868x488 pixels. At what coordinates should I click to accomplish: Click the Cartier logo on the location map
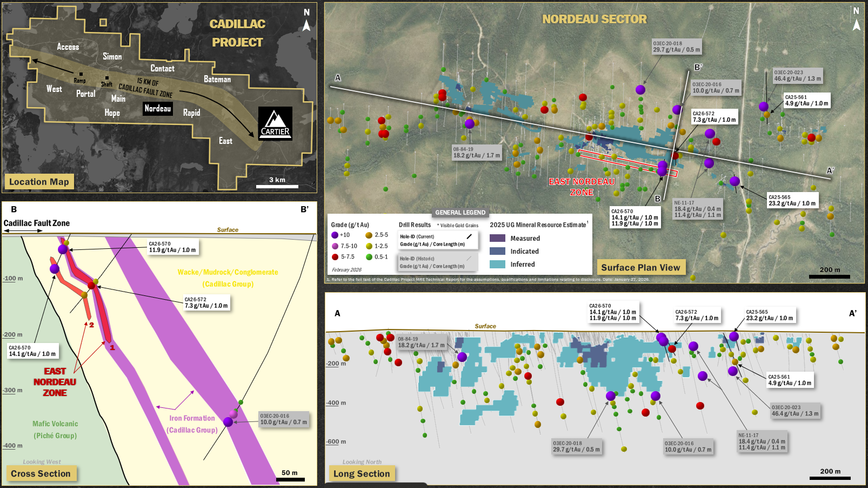(x=275, y=123)
